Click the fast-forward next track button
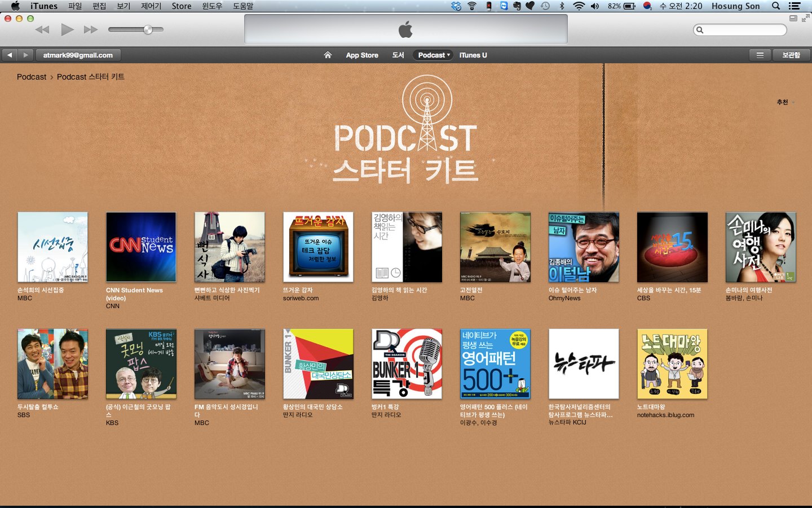The width and height of the screenshot is (812, 508). pyautogui.click(x=91, y=29)
